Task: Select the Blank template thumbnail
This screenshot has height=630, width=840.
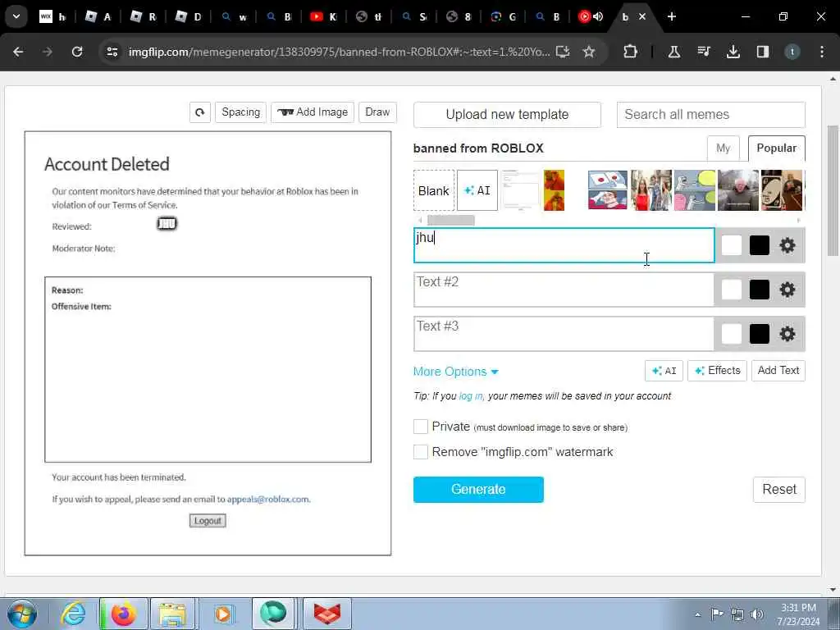Action: (x=433, y=190)
